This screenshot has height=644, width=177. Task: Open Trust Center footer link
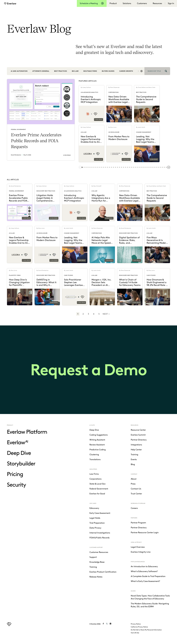[x=136, y=494]
